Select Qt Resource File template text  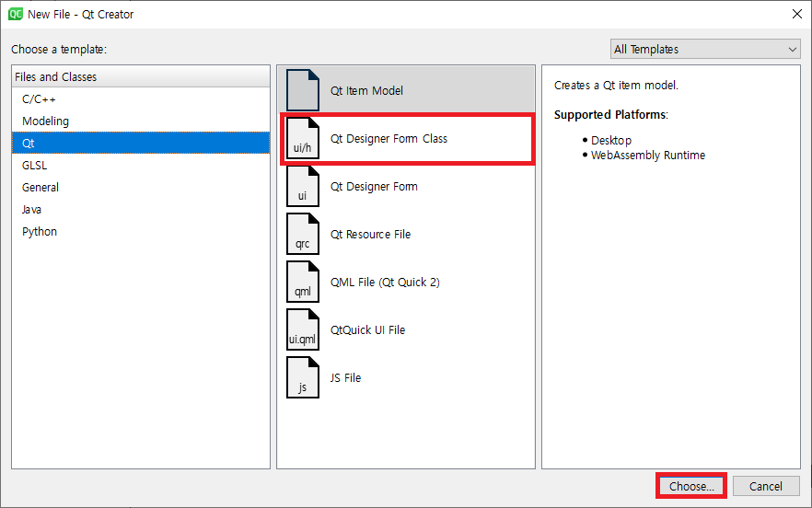[x=370, y=235]
